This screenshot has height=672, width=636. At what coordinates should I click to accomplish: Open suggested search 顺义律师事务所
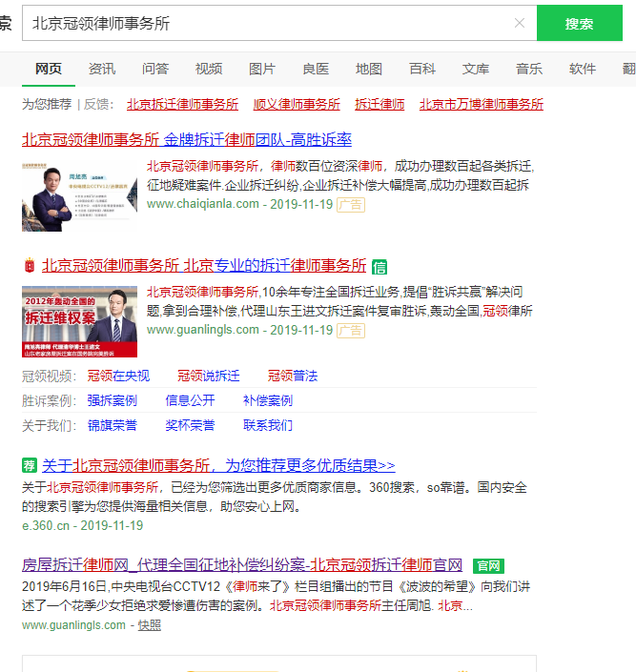(297, 104)
